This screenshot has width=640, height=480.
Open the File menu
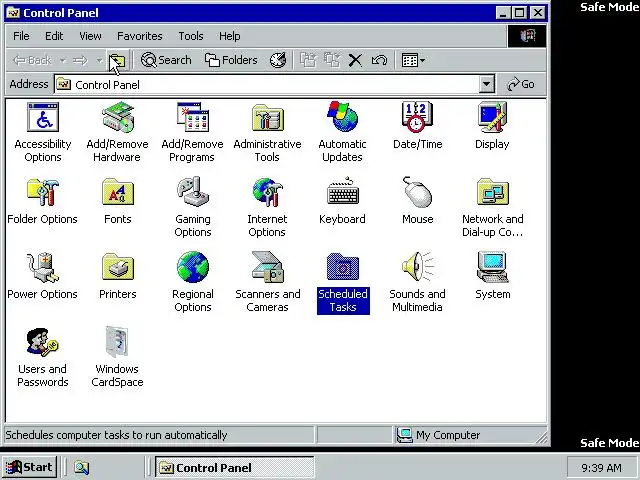pos(21,36)
